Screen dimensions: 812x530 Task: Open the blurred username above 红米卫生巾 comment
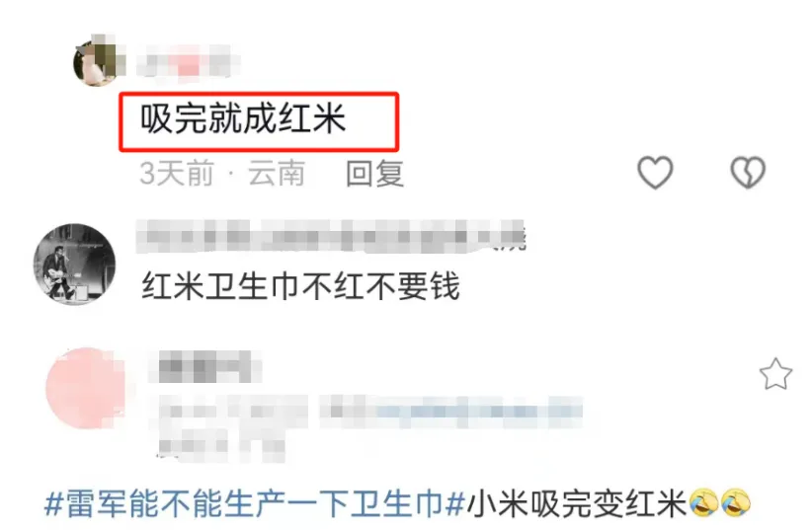pyautogui.click(x=332, y=237)
